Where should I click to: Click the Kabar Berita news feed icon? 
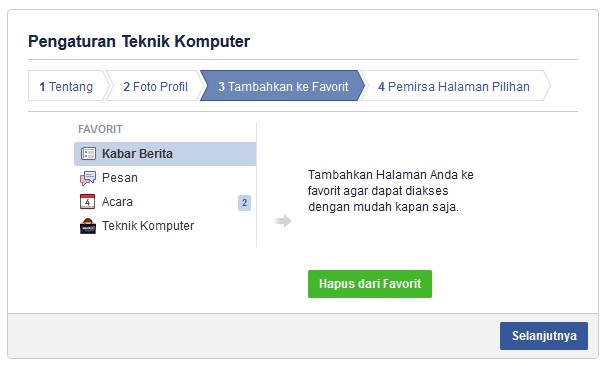pyautogui.click(x=88, y=154)
